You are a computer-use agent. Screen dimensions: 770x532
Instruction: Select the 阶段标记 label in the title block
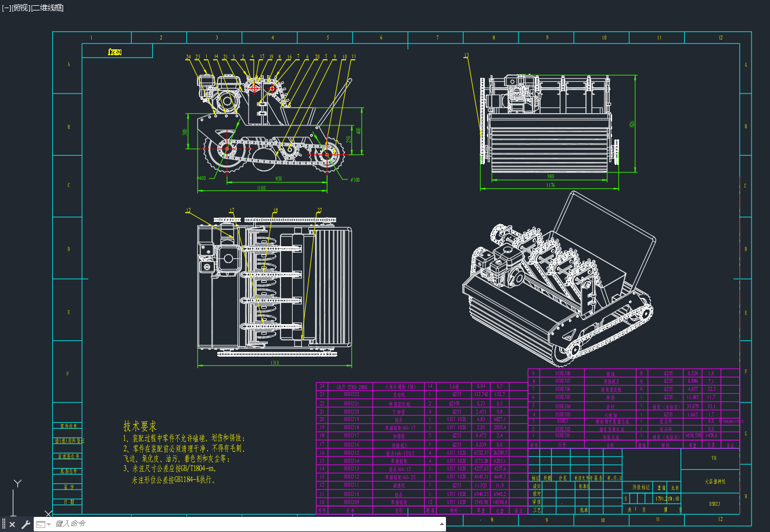coord(641,488)
